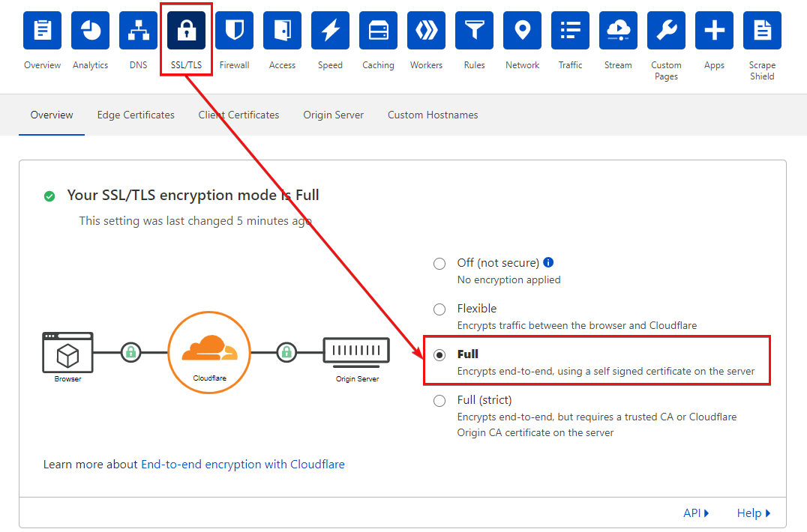Switch to the Client Certificates tab

[x=238, y=115]
